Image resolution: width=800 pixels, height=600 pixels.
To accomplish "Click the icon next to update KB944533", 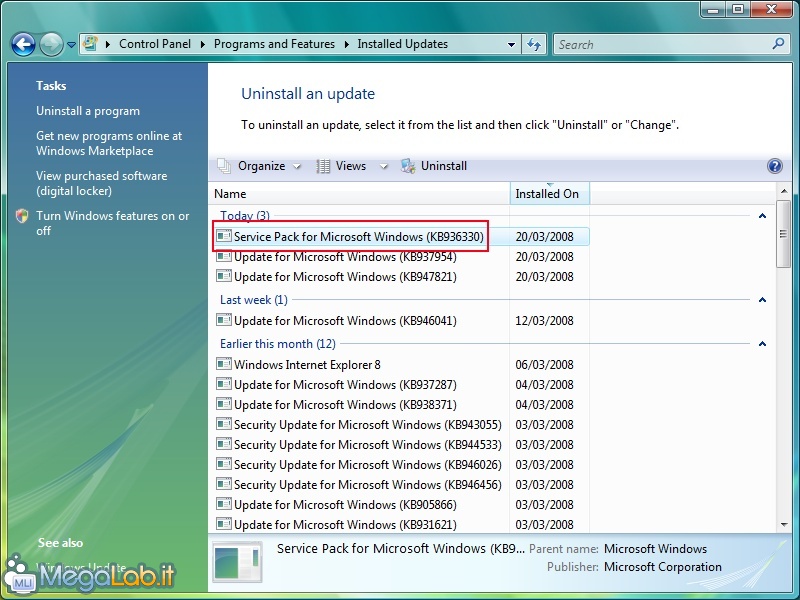I will click(223, 444).
